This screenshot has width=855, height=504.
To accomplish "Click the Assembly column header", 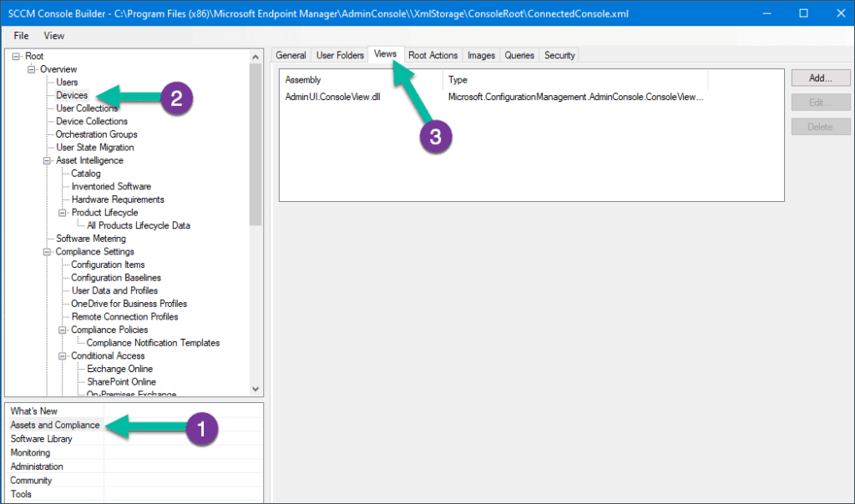I will click(362, 79).
